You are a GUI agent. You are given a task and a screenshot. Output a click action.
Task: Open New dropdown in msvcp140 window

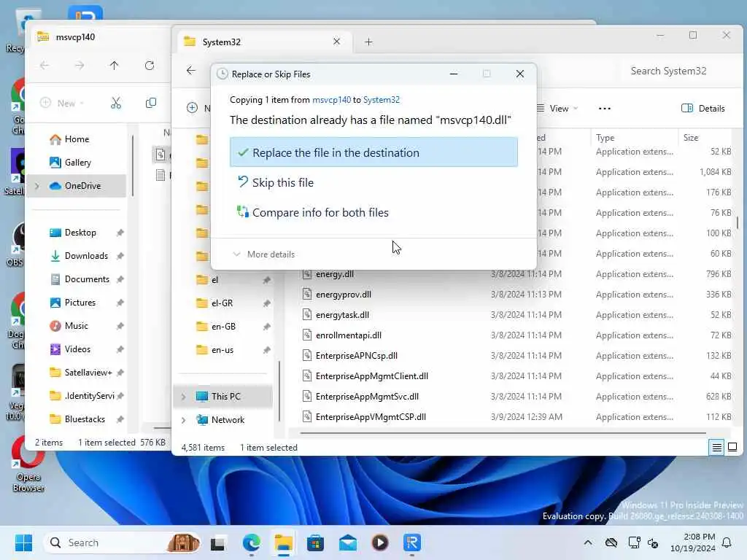[62, 104]
